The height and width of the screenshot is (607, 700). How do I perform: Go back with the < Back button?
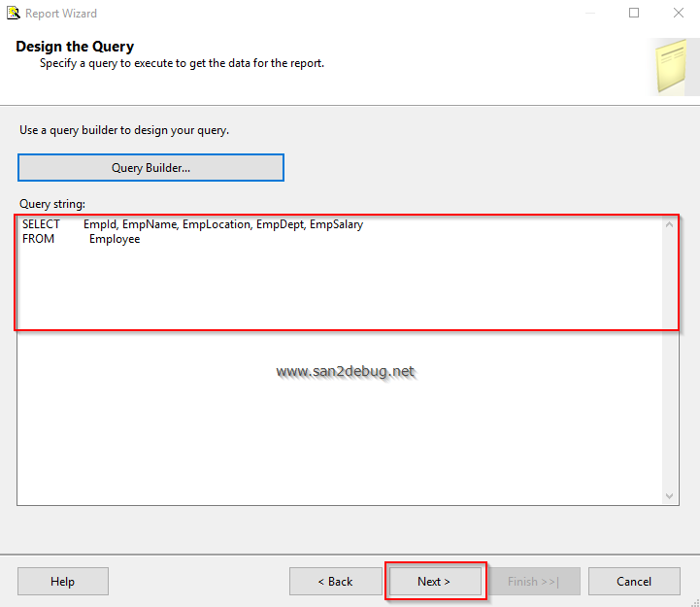[335, 582]
